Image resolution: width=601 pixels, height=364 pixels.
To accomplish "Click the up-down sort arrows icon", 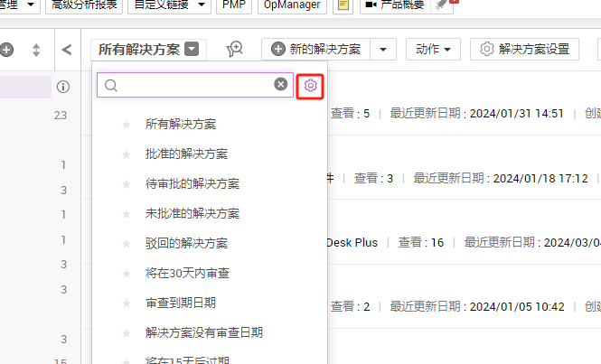I will coord(36,50).
